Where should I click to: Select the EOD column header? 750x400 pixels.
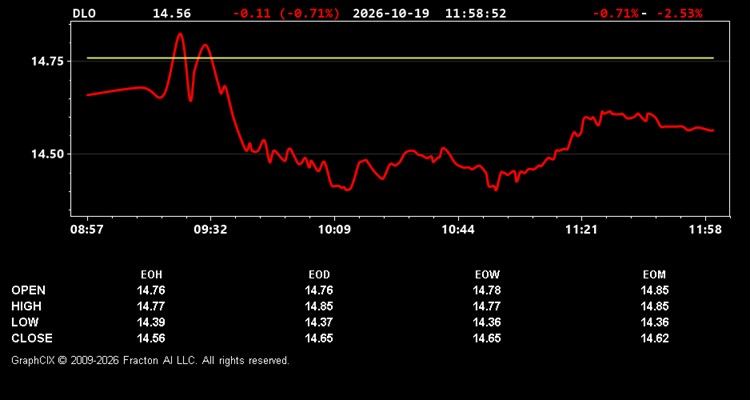point(319,275)
